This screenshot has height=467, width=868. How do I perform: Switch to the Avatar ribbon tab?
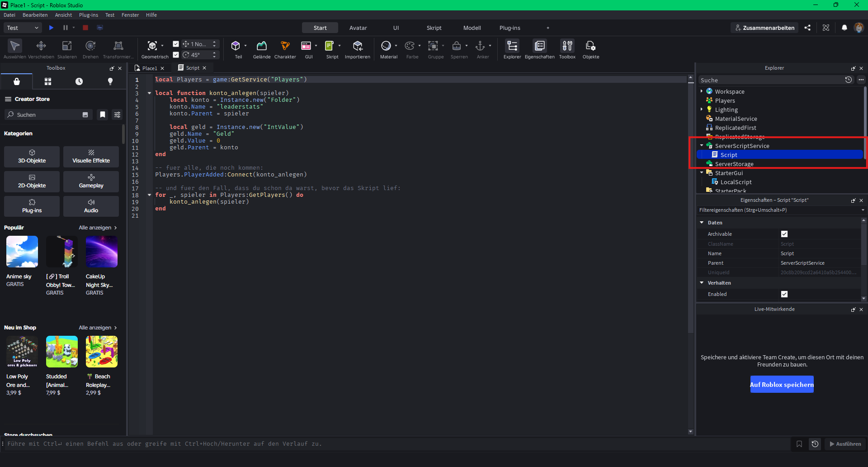coord(358,28)
